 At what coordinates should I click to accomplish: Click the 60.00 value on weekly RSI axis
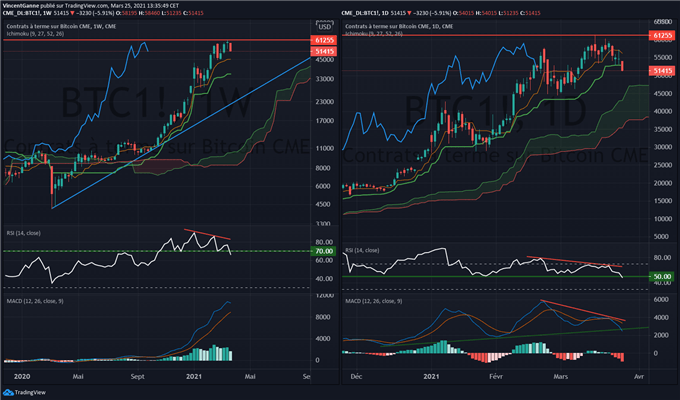pos(324,260)
